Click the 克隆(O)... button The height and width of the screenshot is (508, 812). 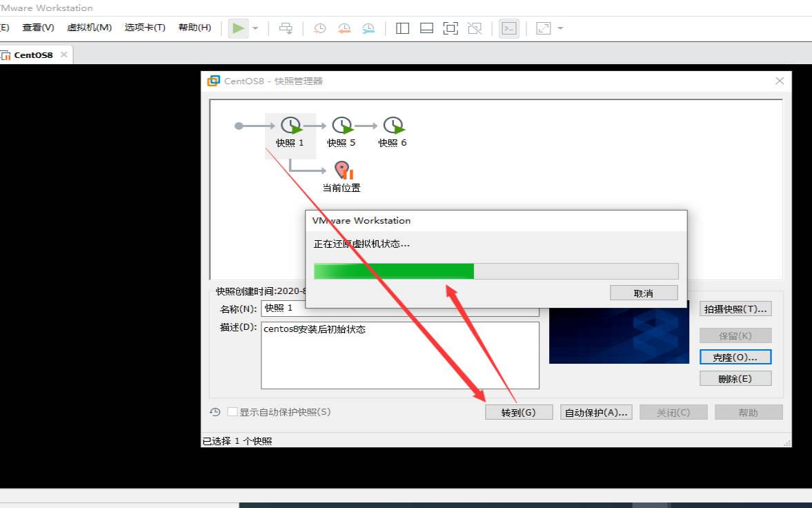(x=735, y=357)
